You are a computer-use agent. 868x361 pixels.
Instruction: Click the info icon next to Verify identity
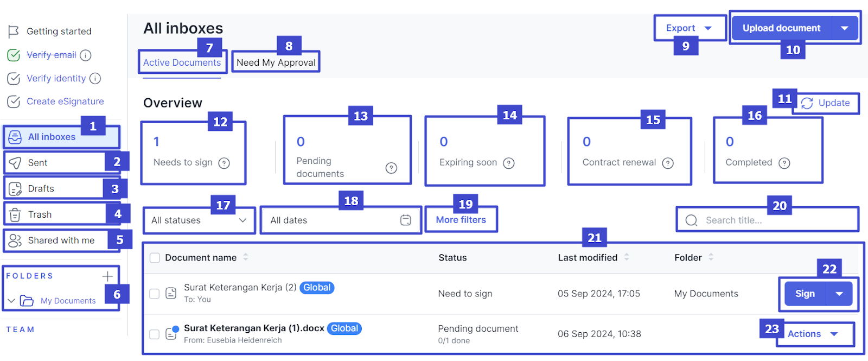95,79
